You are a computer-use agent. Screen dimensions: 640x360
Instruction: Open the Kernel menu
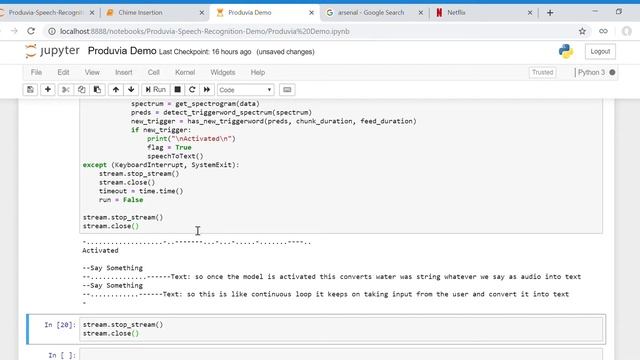click(x=185, y=73)
